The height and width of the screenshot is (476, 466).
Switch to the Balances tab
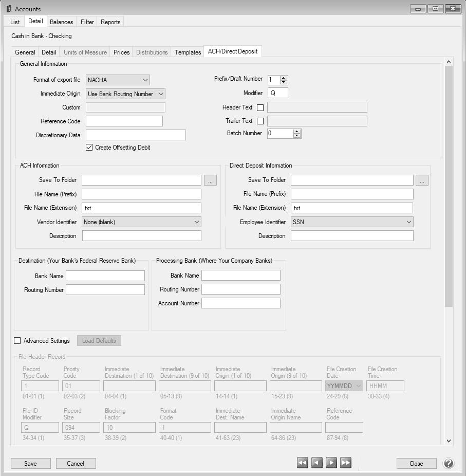tap(62, 22)
